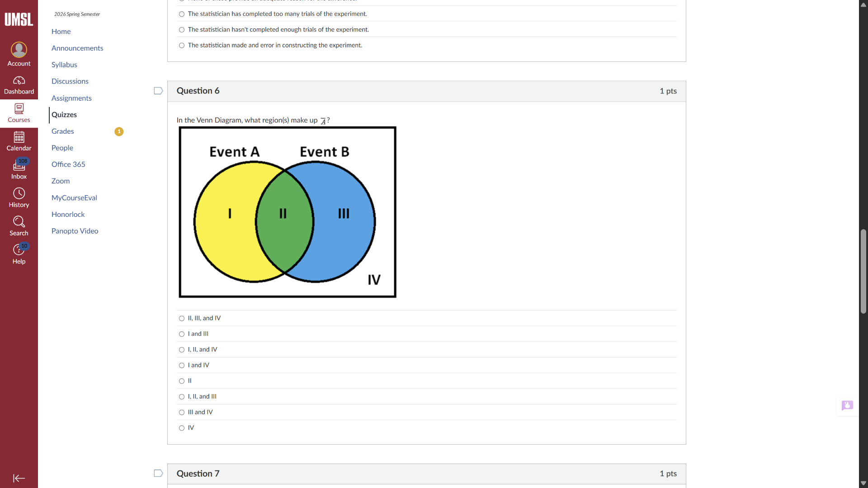Viewport: 868px width, 488px height.
Task: Visit the Panopto Video link
Action: coord(75,231)
